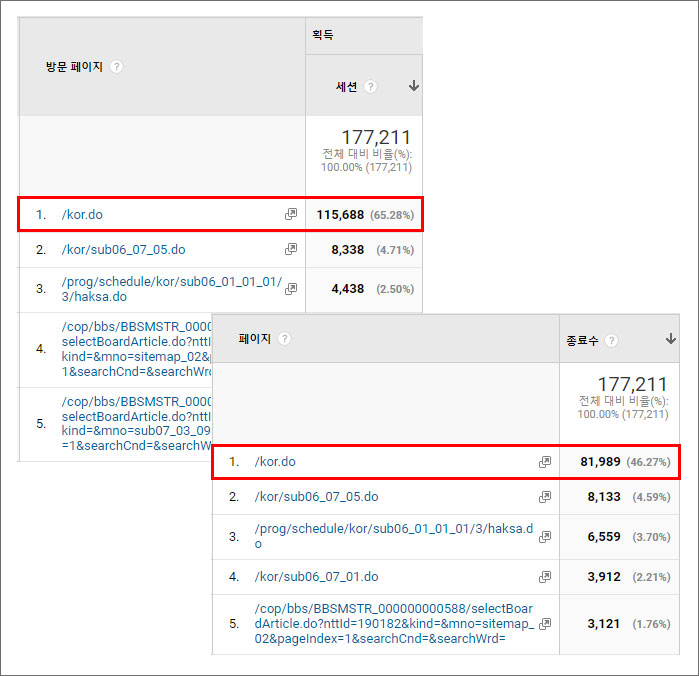Open /kor/sub06_07_01.do page link

(316, 577)
